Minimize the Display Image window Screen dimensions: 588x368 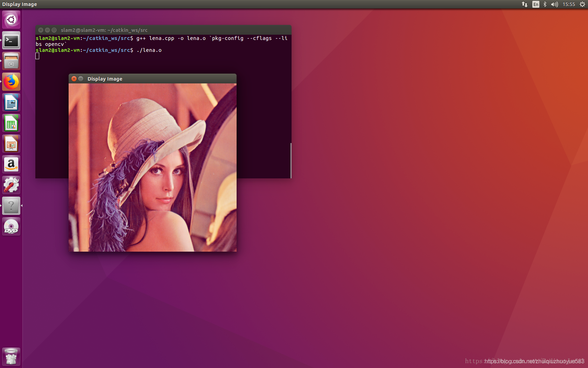click(81, 79)
